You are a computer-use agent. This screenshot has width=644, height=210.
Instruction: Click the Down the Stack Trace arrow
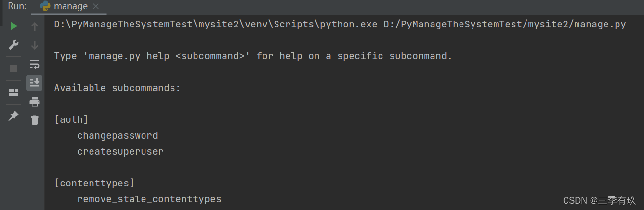click(x=35, y=45)
